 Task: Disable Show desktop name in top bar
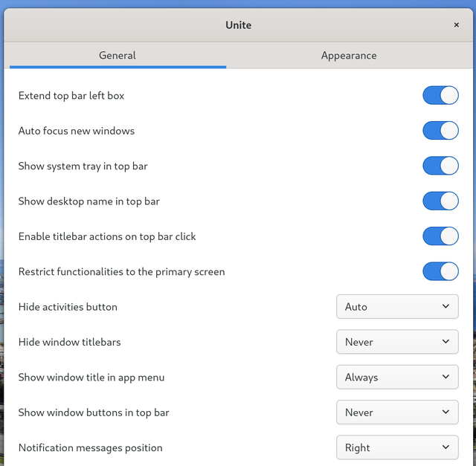[x=440, y=201]
